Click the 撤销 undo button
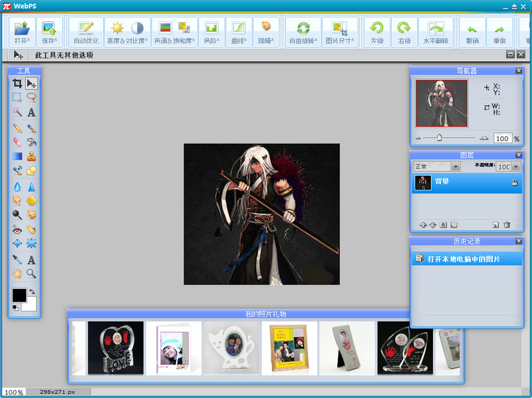The width and height of the screenshot is (532, 398). 472,33
